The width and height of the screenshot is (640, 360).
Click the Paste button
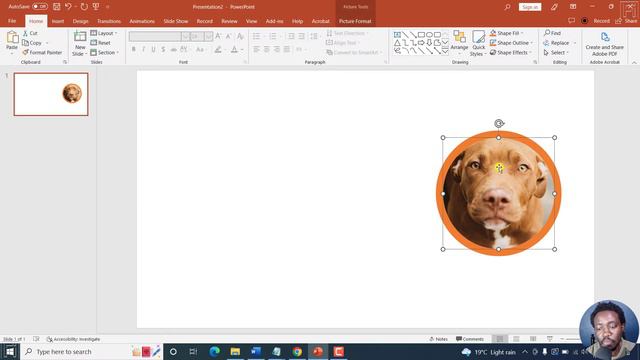coord(12,42)
